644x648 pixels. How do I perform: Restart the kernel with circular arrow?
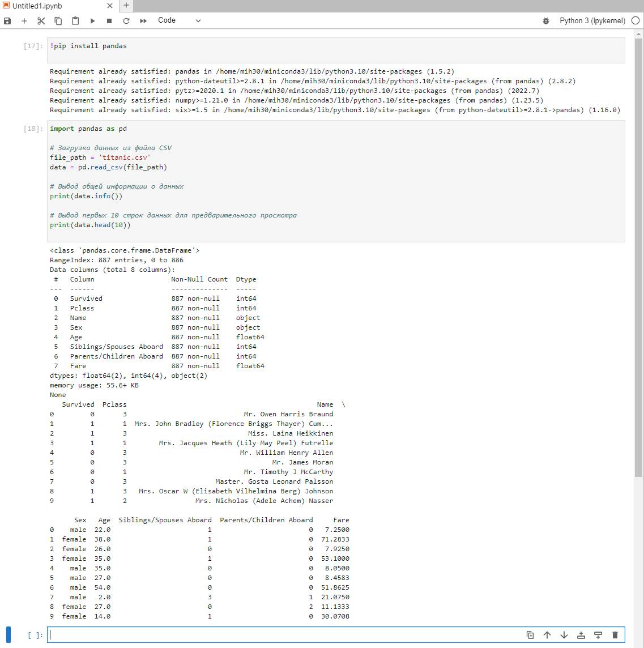pyautogui.click(x=126, y=21)
